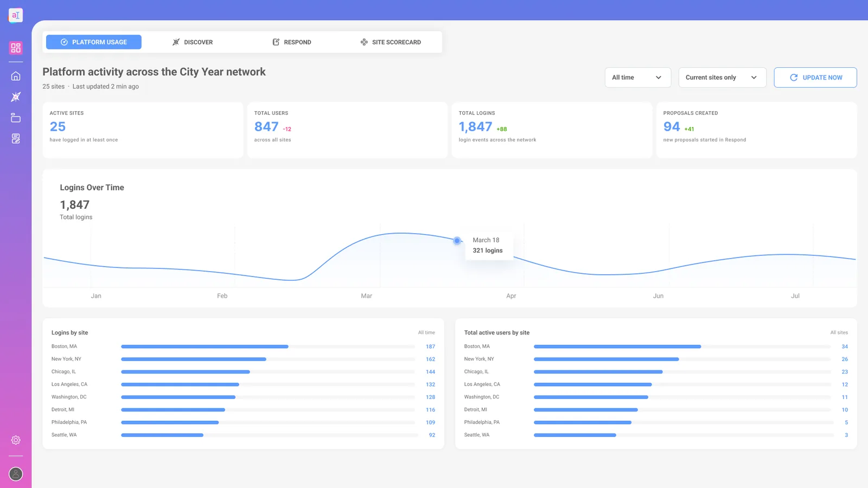This screenshot has height=488, width=868.
Task: Open the Discover telescope icon in sidebar
Action: [16, 97]
